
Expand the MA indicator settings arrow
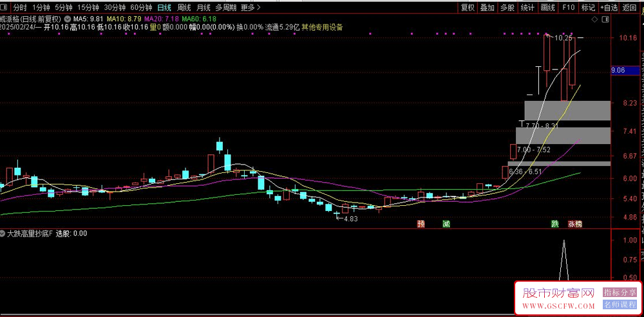[x=68, y=19]
